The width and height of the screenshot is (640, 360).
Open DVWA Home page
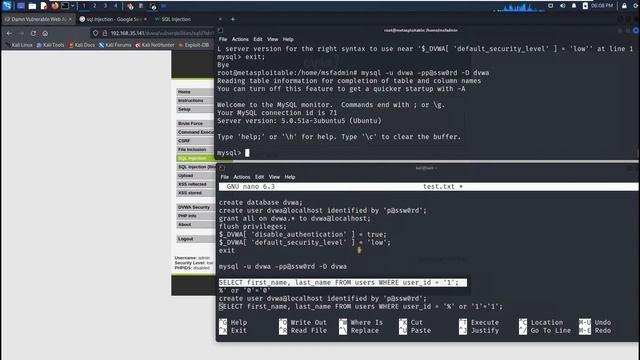195,92
